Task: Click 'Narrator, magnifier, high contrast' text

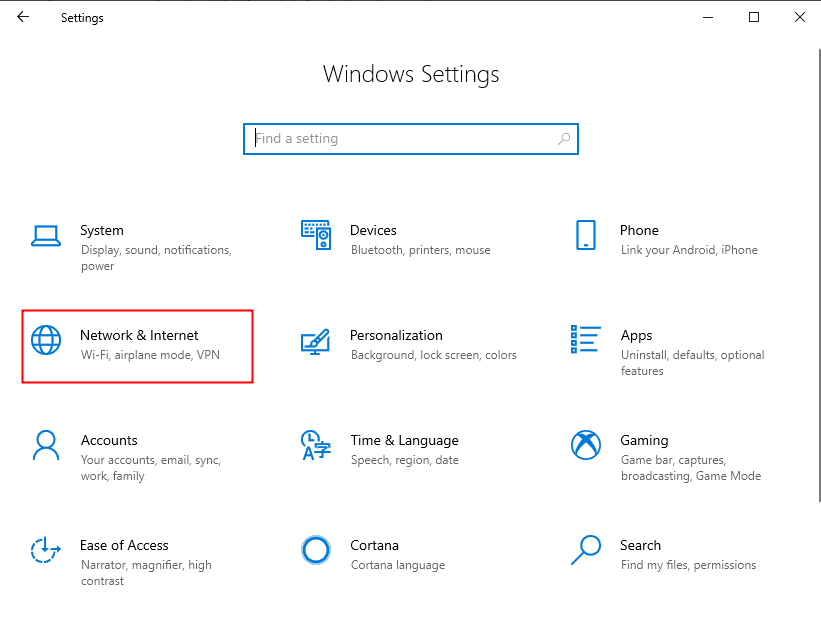Action: click(146, 573)
